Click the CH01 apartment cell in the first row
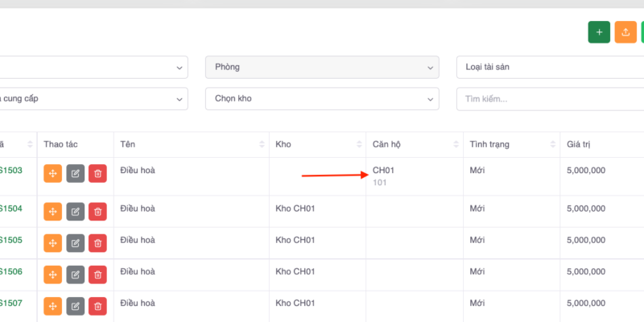 [384, 171]
